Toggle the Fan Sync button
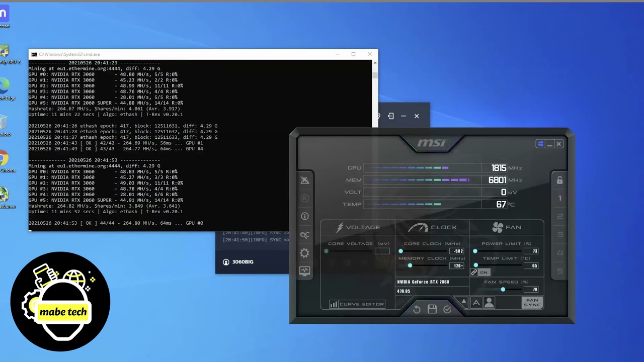 tap(532, 303)
